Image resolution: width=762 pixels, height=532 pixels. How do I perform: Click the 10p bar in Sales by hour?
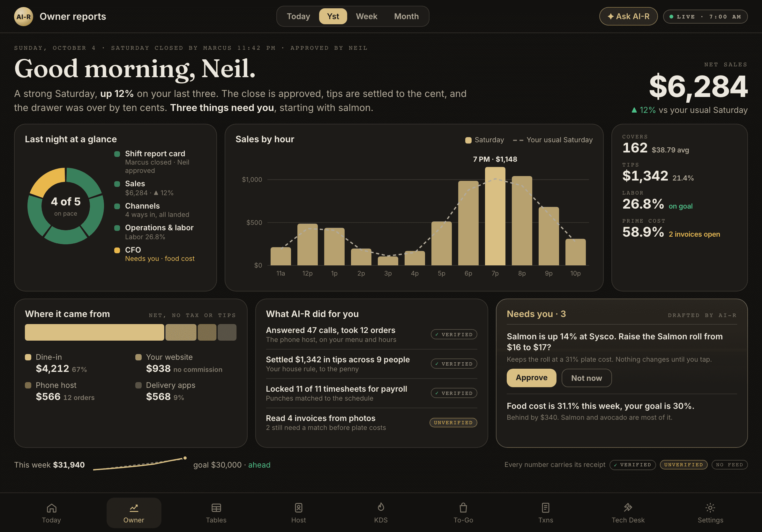coord(575,252)
